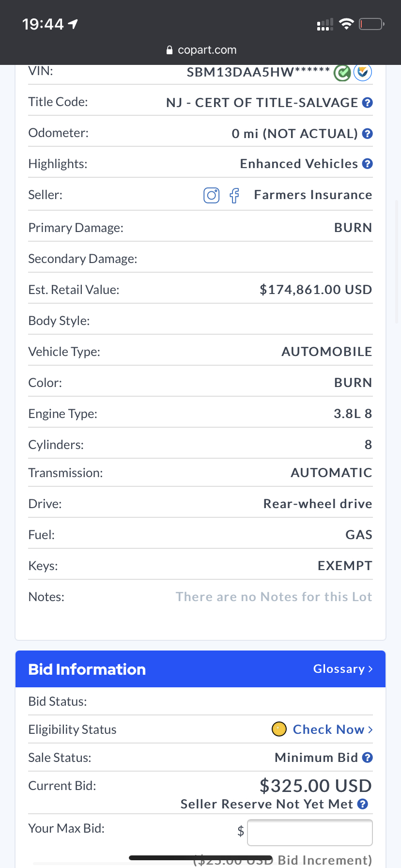This screenshot has width=401, height=868.
Task: Open seller's Instagram icon
Action: tap(211, 195)
